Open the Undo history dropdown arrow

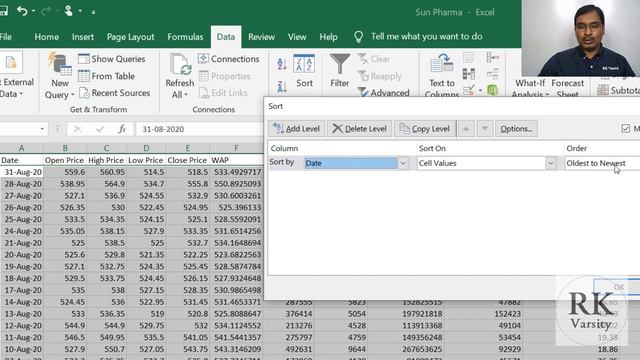(x=33, y=11)
